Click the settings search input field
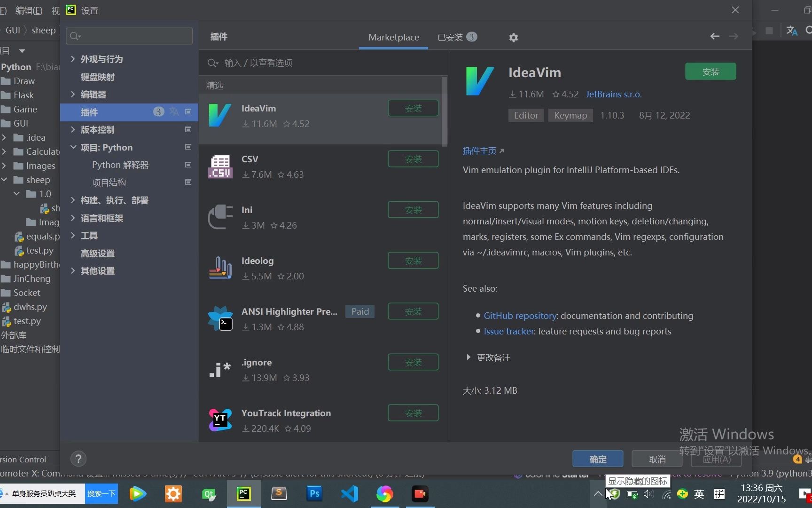 tap(129, 36)
